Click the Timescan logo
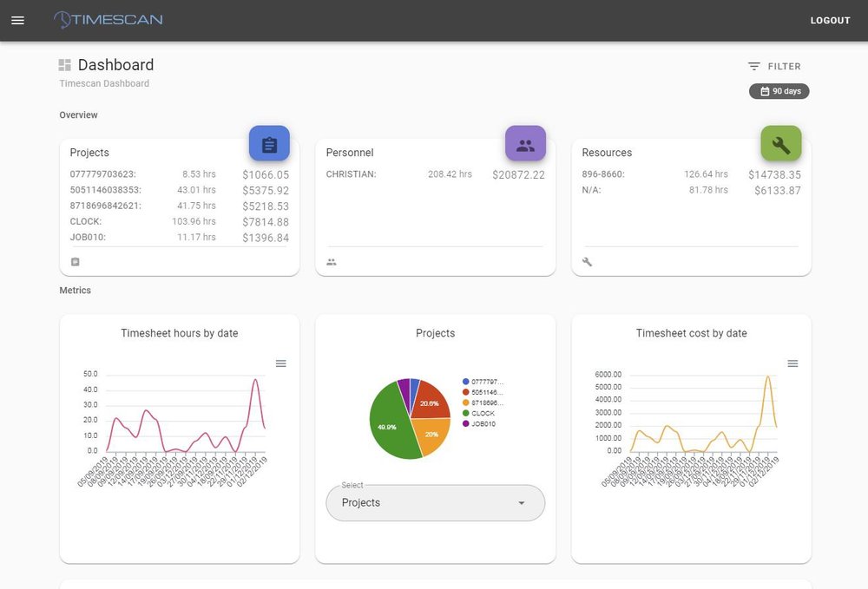The height and width of the screenshot is (589, 868). tap(108, 20)
